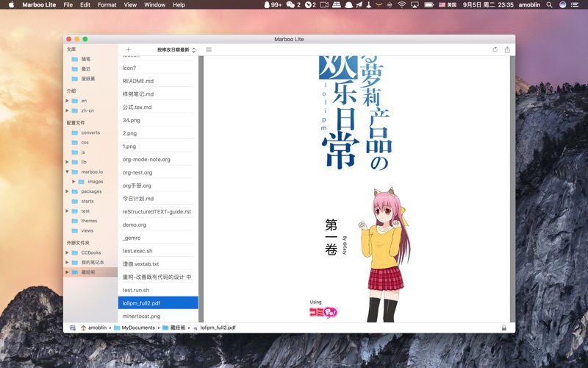Expand the CCBooks external folder
This screenshot has height=368, width=588.
coord(67,252)
